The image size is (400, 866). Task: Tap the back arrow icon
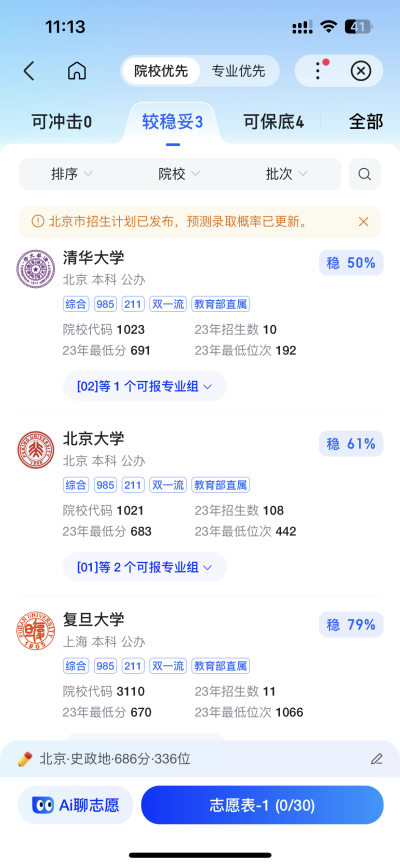pos(29,71)
